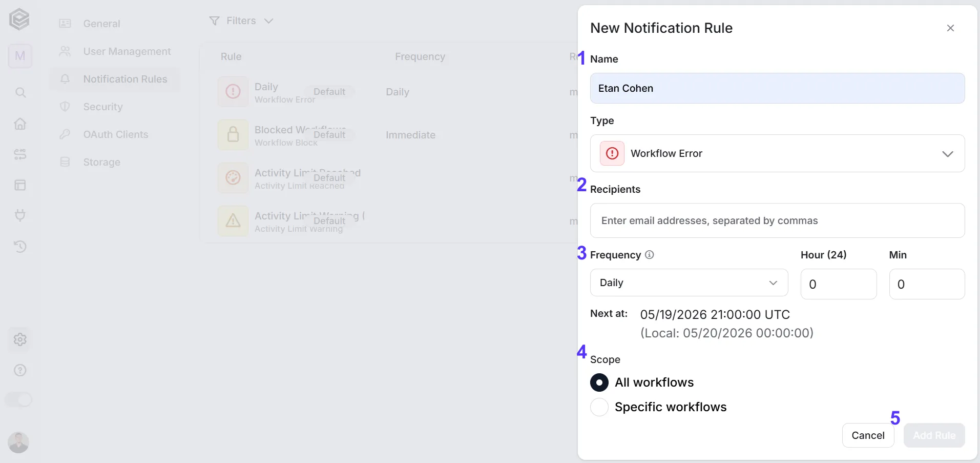Open the connections plug icon

[x=20, y=215]
